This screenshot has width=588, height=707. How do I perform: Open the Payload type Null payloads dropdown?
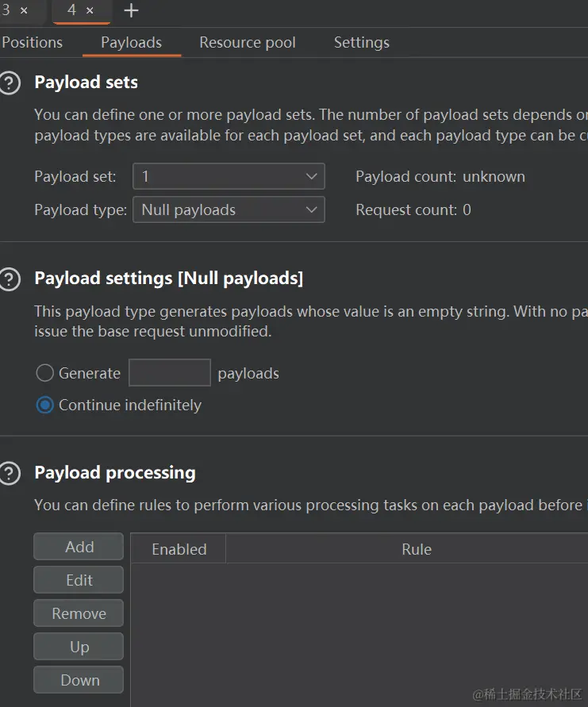229,209
